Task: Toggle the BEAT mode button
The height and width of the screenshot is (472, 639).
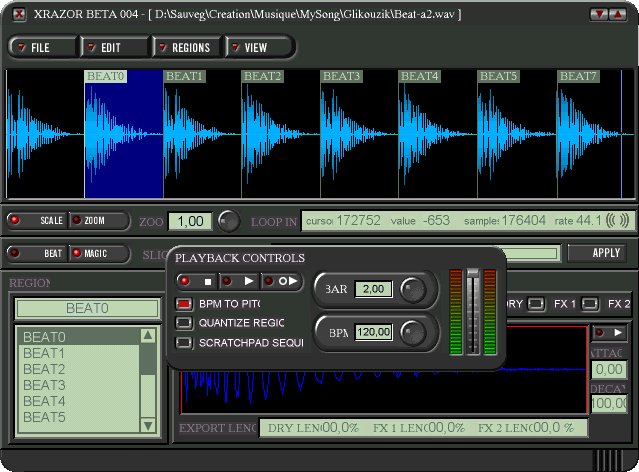Action: (x=37, y=254)
